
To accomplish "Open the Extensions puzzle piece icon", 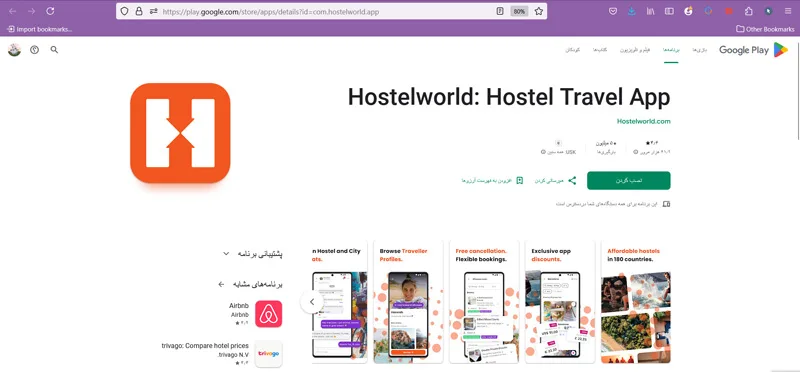I will [x=748, y=11].
